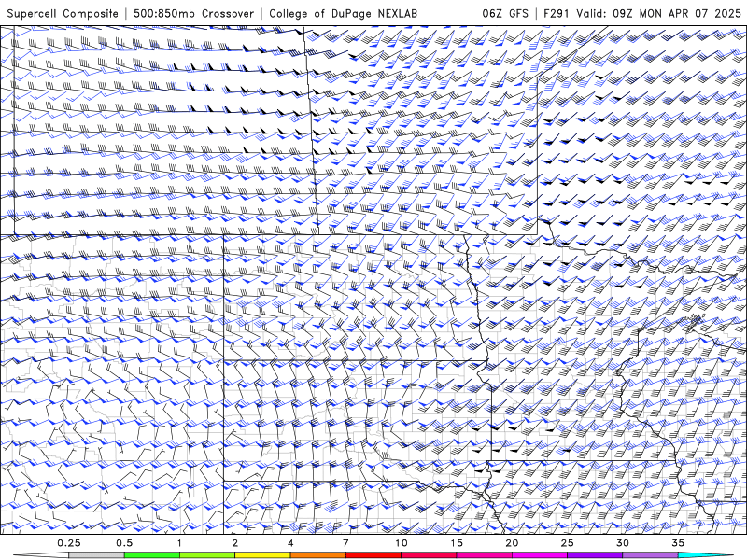Click the legend value "20"
The height and width of the screenshot is (560, 747).
pos(512,543)
